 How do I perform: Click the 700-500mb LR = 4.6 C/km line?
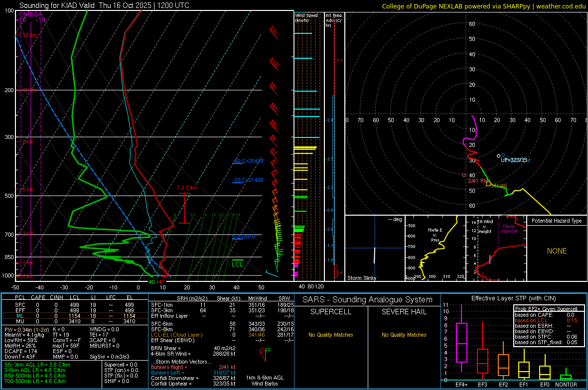click(x=35, y=381)
